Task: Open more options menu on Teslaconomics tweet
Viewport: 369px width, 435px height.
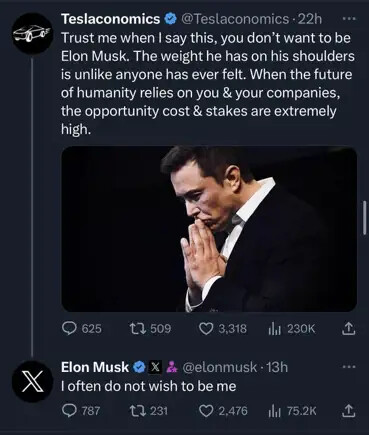Action: [x=349, y=19]
